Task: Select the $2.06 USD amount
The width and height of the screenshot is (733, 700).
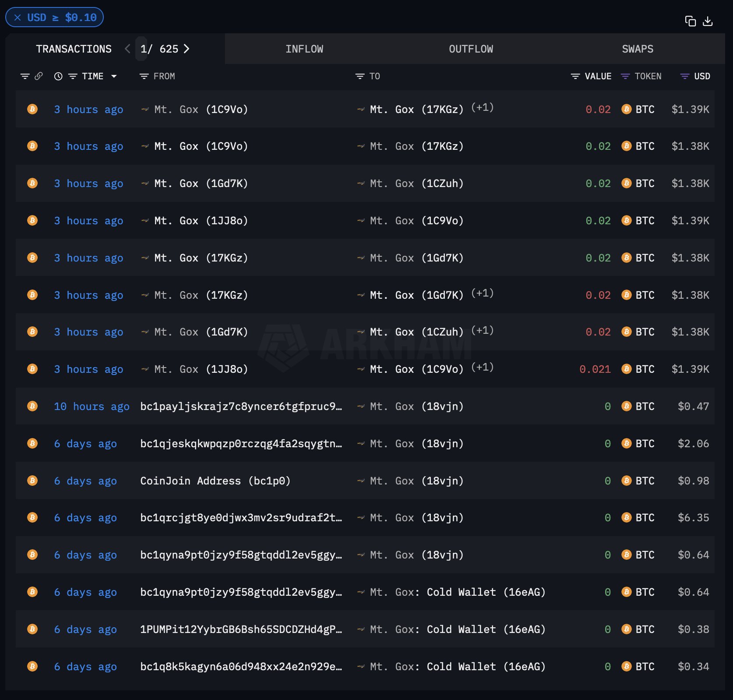Action: 693,444
